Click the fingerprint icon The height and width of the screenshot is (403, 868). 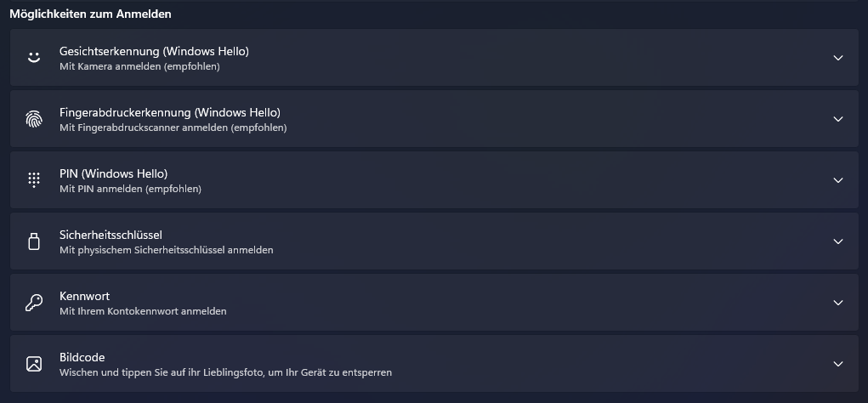tap(34, 119)
